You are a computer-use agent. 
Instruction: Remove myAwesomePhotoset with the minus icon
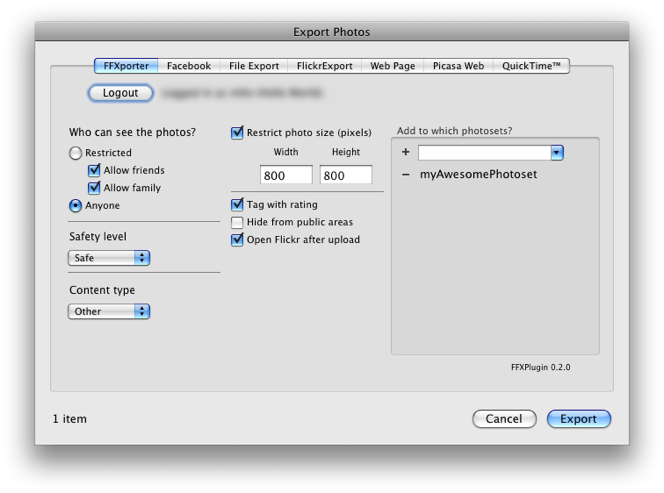pyautogui.click(x=406, y=174)
